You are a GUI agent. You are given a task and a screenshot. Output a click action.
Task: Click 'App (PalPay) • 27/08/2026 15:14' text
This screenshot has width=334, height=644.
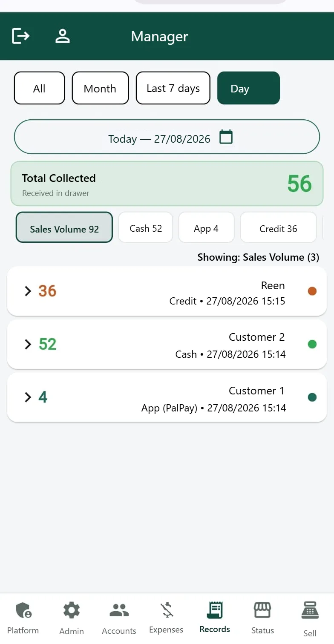coord(214,408)
